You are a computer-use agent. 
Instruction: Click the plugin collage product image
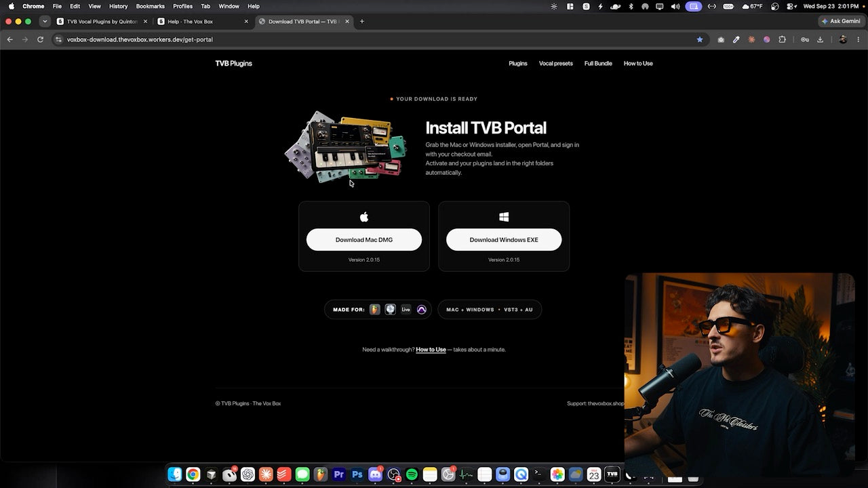345,146
